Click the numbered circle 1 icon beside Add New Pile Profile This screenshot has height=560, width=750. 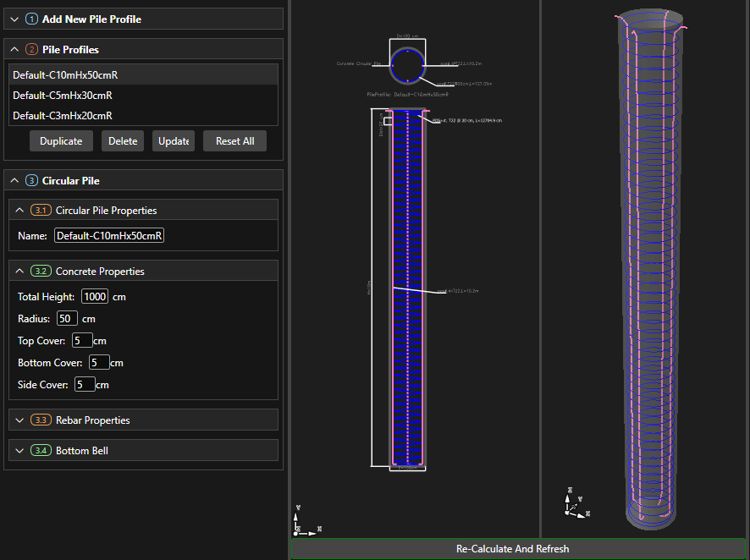pos(31,19)
